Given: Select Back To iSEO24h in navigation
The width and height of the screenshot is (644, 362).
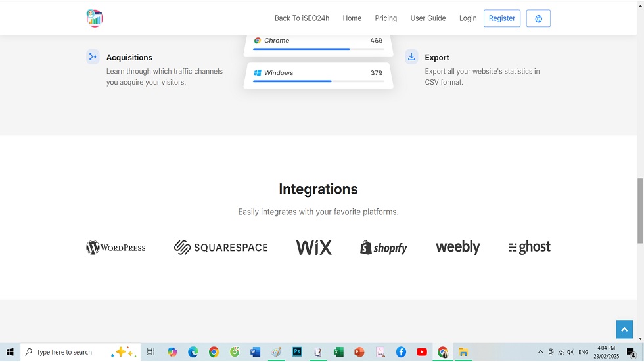Looking at the screenshot, I should (302, 18).
